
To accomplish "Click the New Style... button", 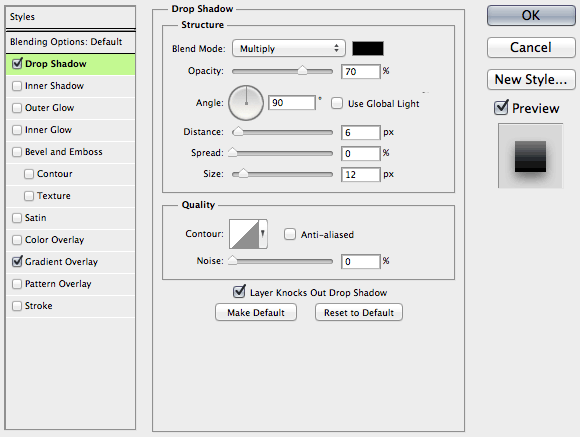I will tap(531, 79).
